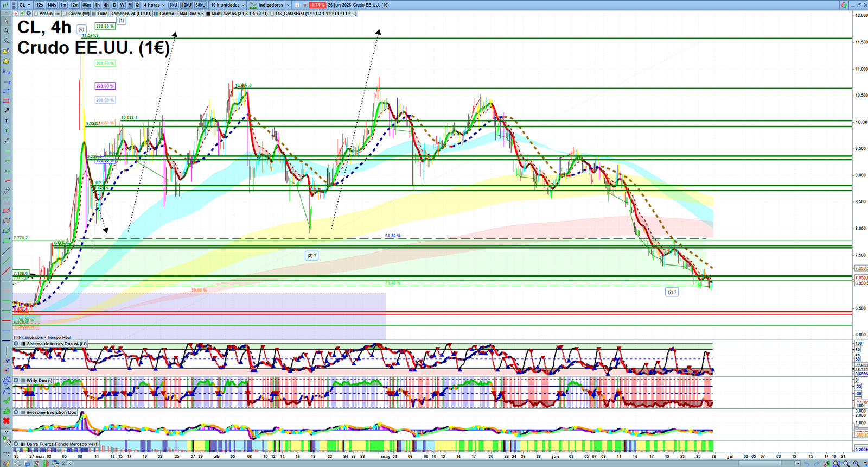Click the alert bell with cursor tool
The width and height of the screenshot is (868, 467).
(x=6, y=51)
